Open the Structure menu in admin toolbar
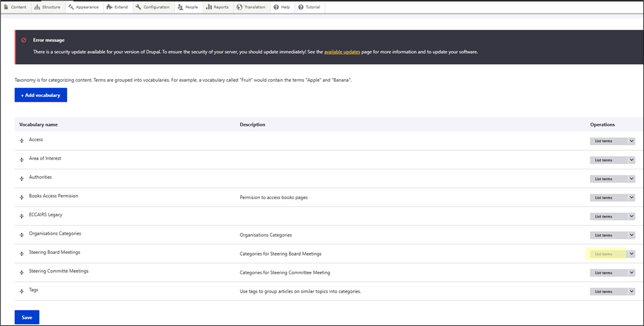 46,7
